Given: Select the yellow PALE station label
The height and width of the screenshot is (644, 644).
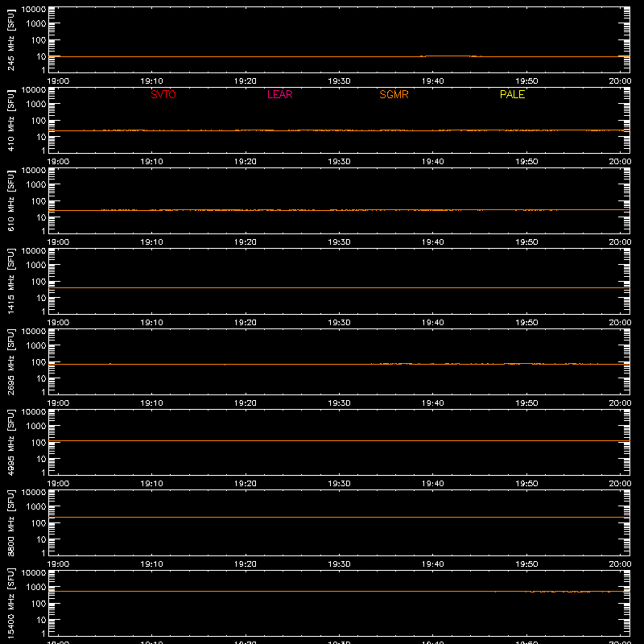Looking at the screenshot, I should click(x=512, y=94).
